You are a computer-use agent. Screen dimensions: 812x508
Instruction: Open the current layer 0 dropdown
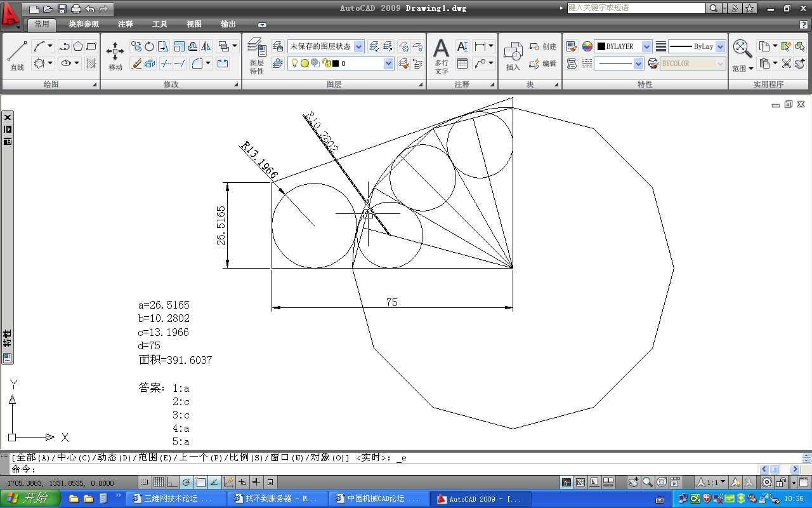tap(341, 63)
